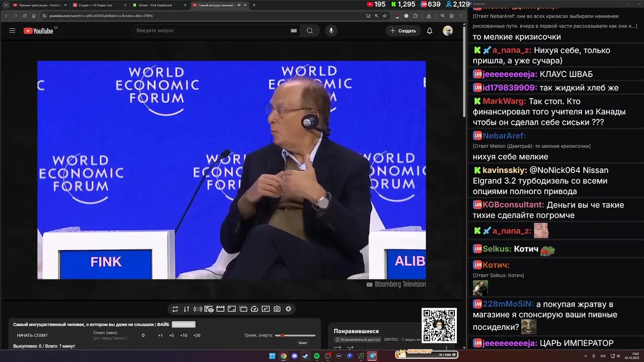Open Telegram from the taskbar
644x362 pixels.
pyautogui.click(x=372, y=356)
